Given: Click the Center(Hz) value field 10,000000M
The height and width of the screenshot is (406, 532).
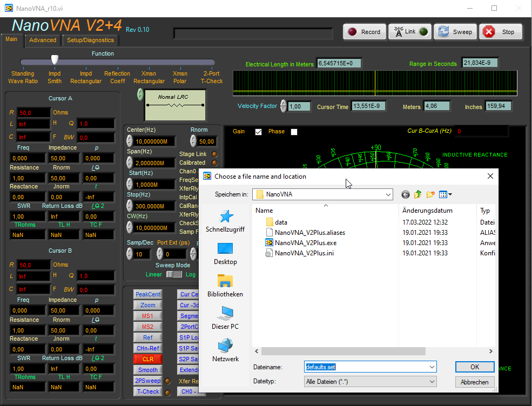Looking at the screenshot, I should click(154, 141).
